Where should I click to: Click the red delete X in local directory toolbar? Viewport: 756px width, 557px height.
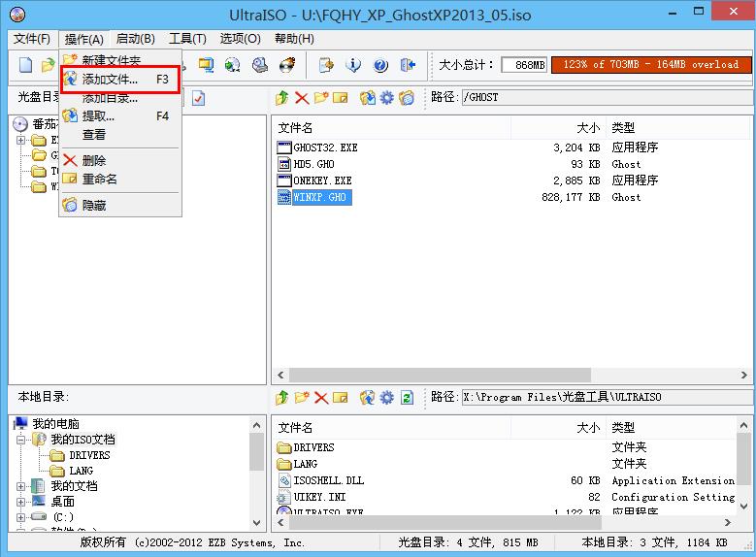click(322, 398)
